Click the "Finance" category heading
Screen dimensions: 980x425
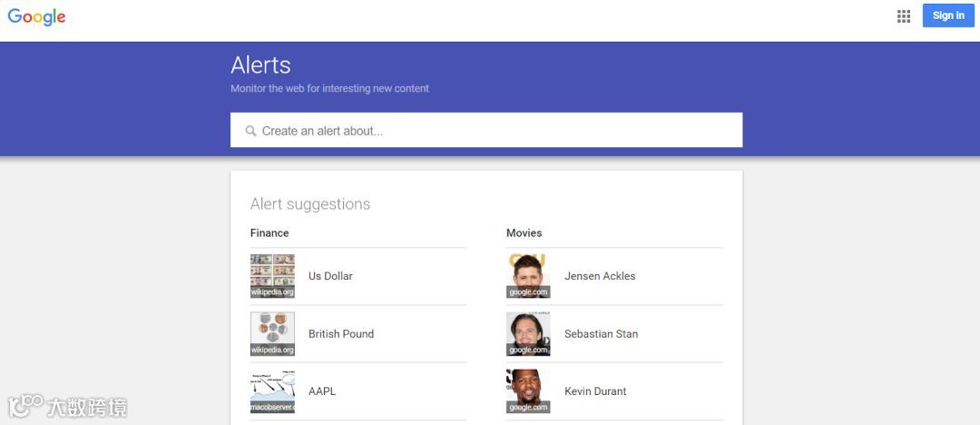coord(269,232)
